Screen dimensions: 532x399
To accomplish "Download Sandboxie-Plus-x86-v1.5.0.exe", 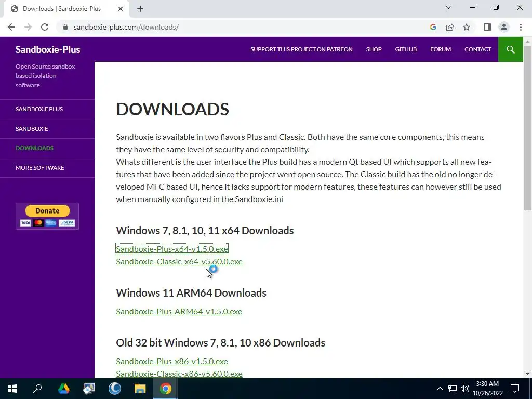I will pos(171,362).
